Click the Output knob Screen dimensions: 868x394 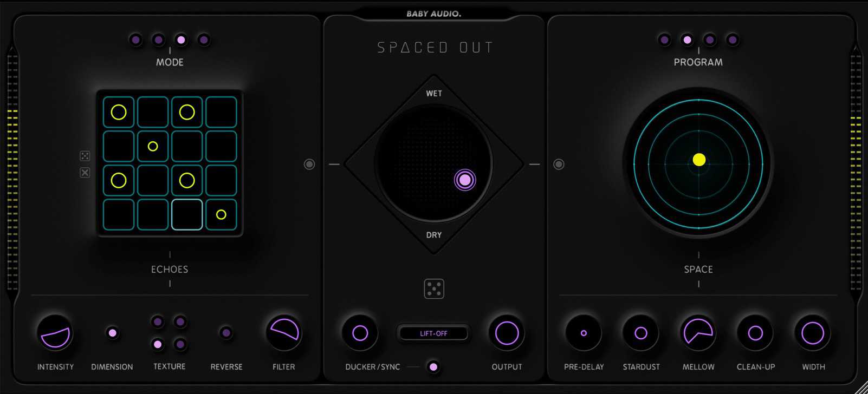[507, 333]
